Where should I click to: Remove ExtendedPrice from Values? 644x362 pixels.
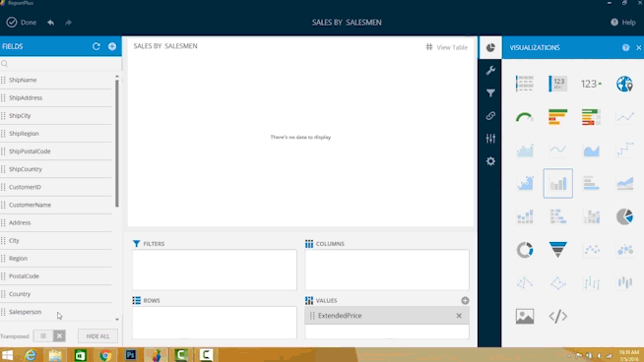tap(459, 316)
